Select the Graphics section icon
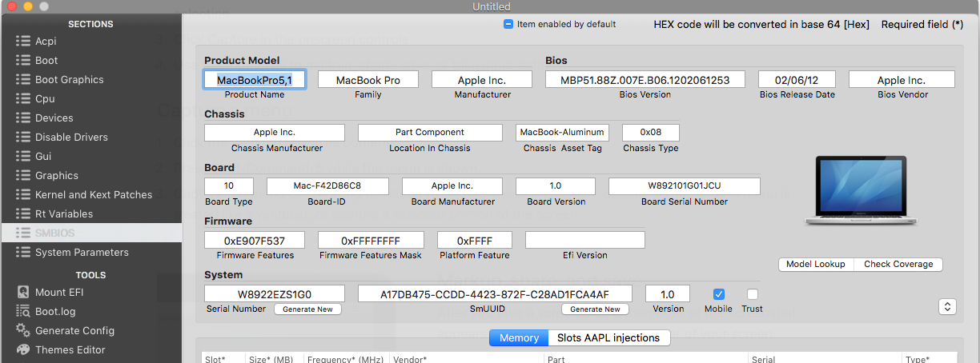Viewport: 980px width, 363px height. [23, 175]
